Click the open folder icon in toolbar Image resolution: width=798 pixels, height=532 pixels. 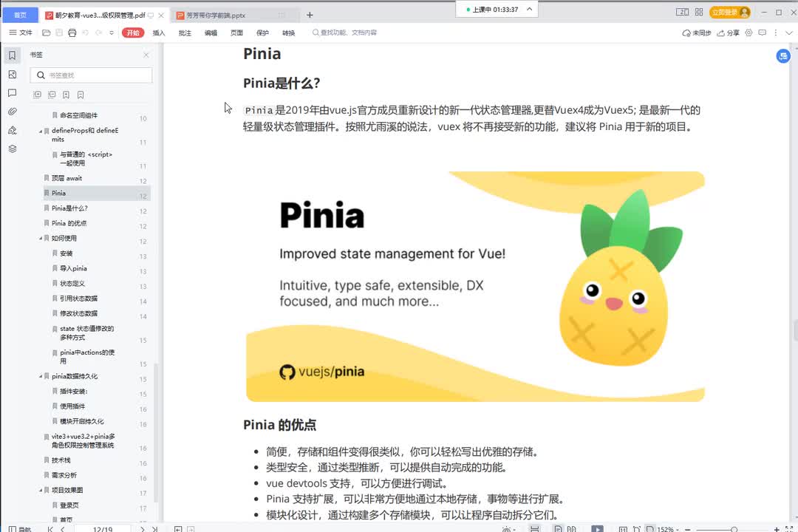click(x=46, y=33)
